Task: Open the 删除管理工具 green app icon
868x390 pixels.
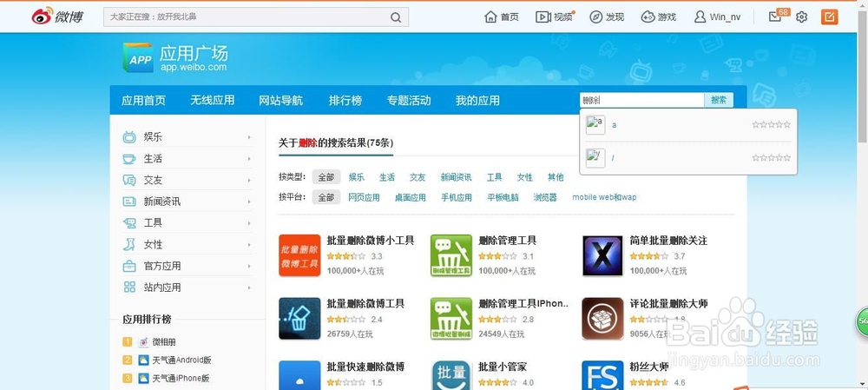Action: (x=451, y=255)
